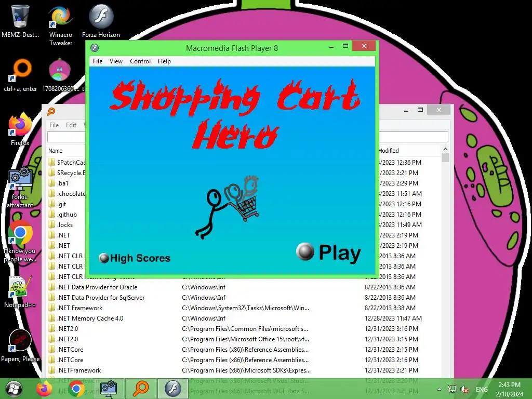Switch to the magnifier search app in taskbar

141,389
